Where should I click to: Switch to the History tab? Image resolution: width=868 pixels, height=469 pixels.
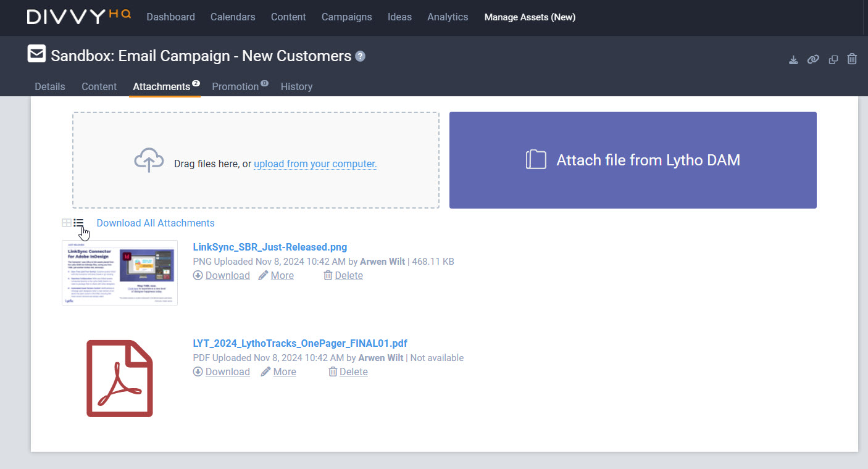click(x=296, y=86)
